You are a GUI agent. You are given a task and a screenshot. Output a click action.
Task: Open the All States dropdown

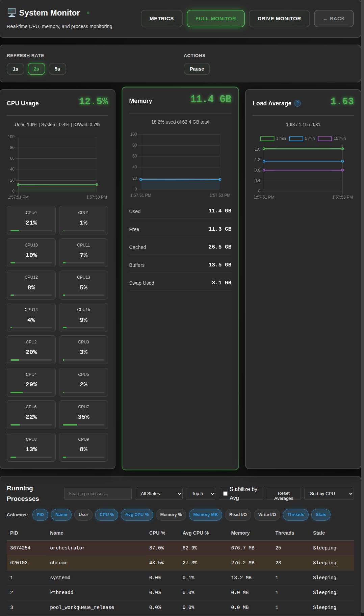click(x=159, y=494)
